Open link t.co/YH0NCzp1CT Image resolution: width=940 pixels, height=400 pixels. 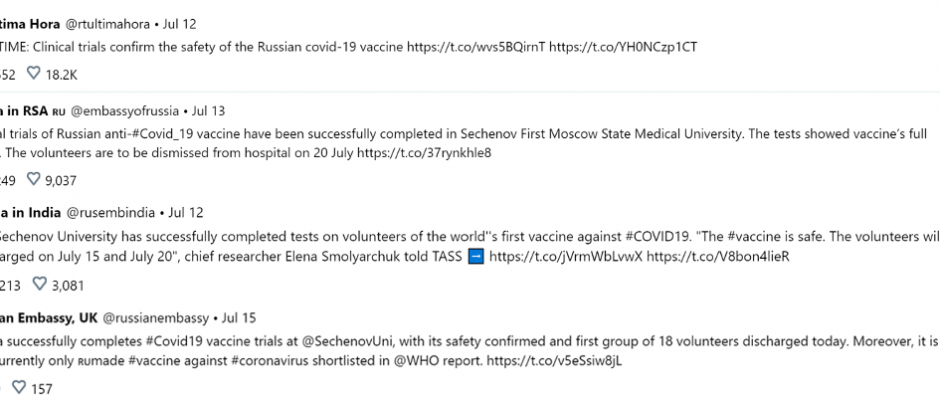(623, 47)
